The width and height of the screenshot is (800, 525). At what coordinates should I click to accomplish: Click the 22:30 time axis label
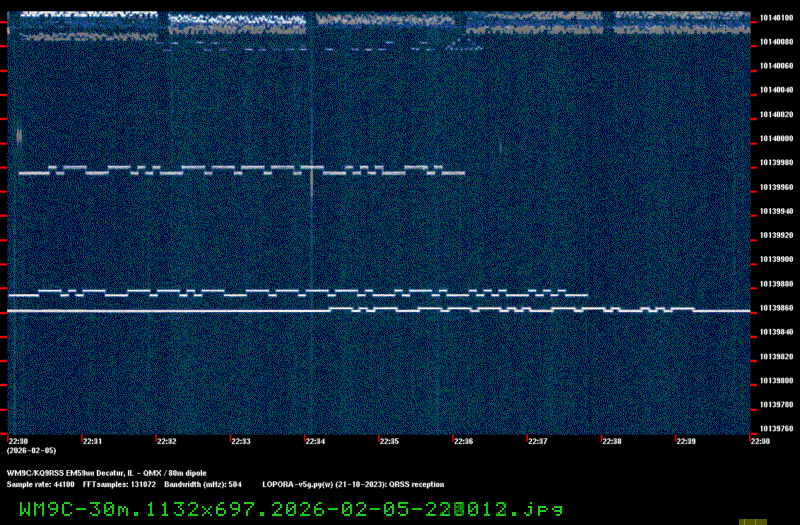click(x=19, y=441)
